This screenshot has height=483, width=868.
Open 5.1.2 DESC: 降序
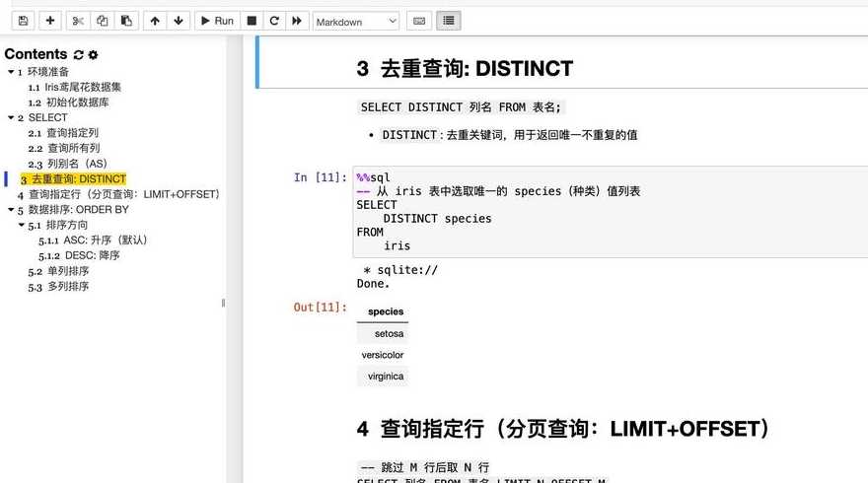[x=79, y=255]
